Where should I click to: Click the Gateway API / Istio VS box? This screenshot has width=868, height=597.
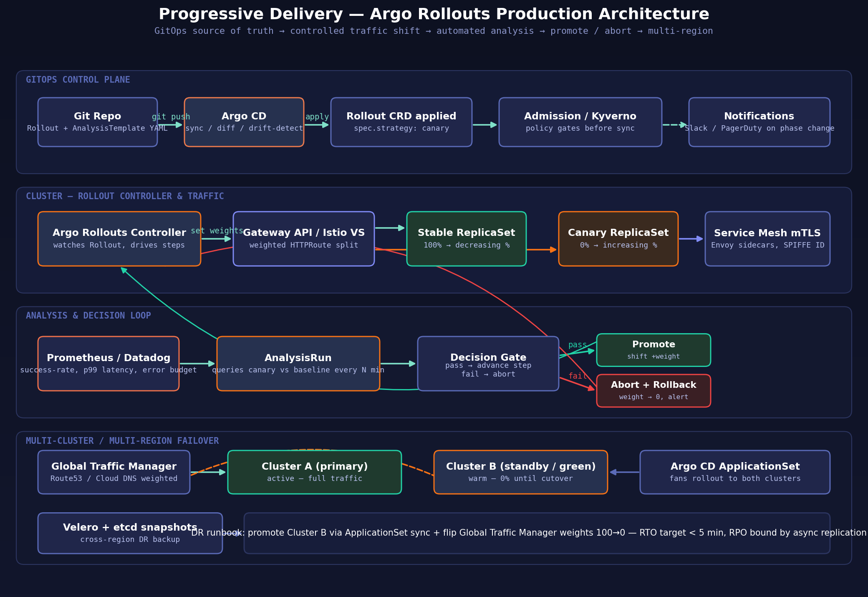pyautogui.click(x=304, y=239)
